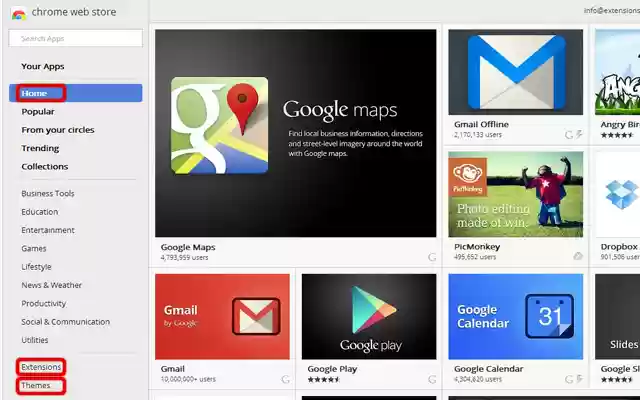Viewport: 640px width, 400px height.
Task: Switch to Extensions in the sidebar
Action: point(41,367)
